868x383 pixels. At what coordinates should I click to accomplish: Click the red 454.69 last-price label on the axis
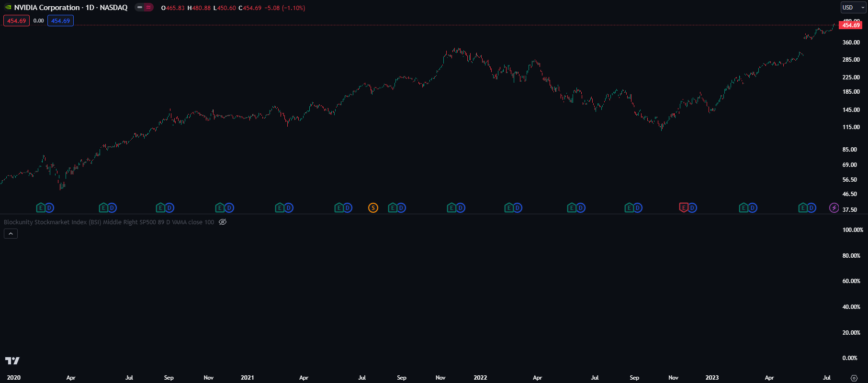coord(851,25)
